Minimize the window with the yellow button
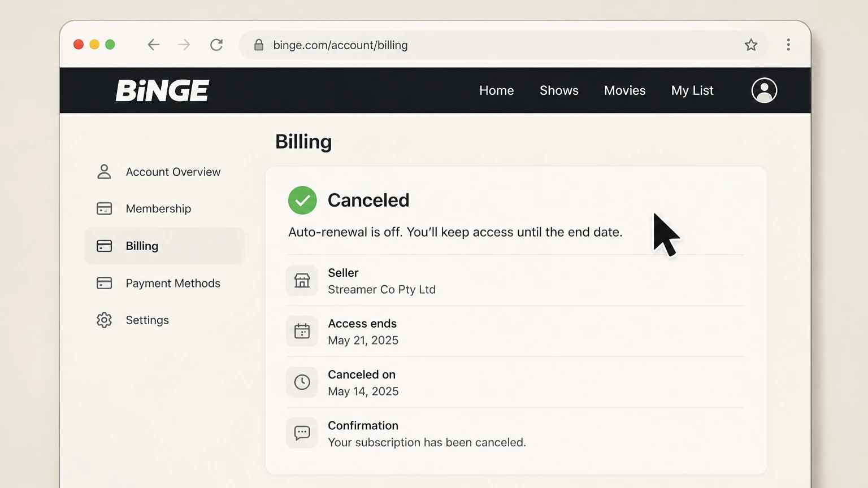 [94, 45]
